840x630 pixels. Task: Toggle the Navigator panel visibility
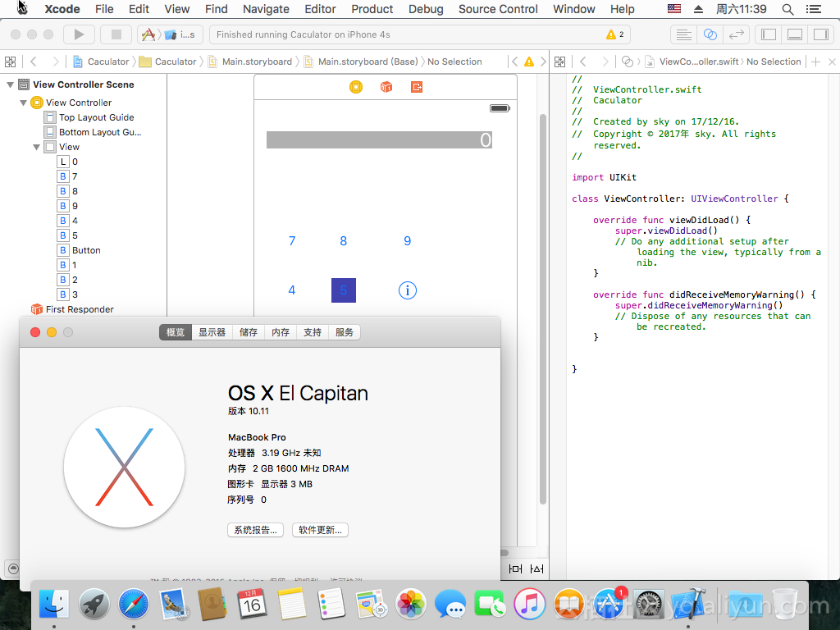point(769,34)
